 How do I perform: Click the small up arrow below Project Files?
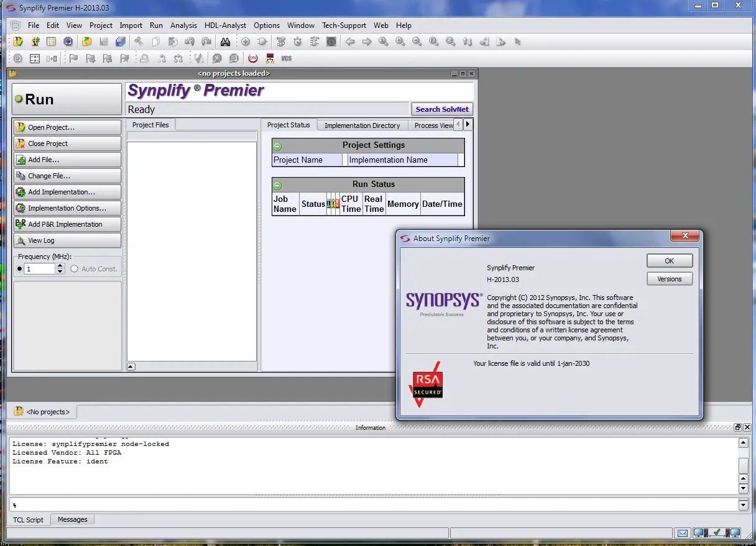(x=131, y=366)
